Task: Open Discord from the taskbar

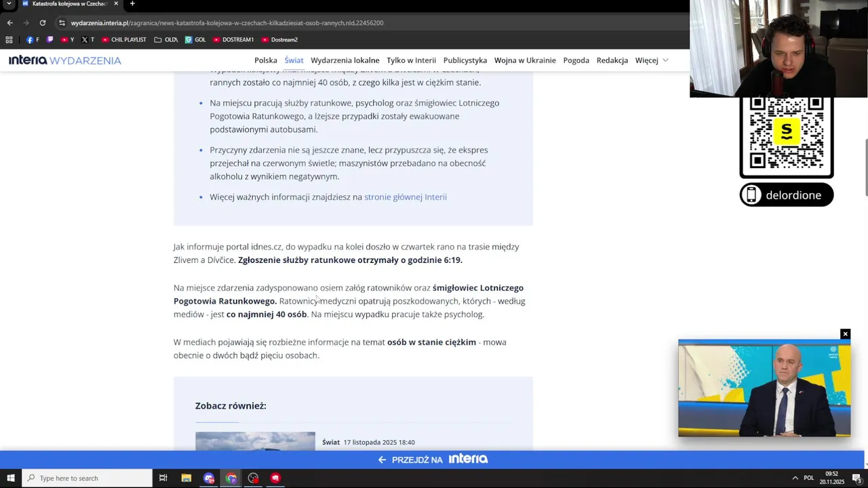Action: pyautogui.click(x=209, y=479)
